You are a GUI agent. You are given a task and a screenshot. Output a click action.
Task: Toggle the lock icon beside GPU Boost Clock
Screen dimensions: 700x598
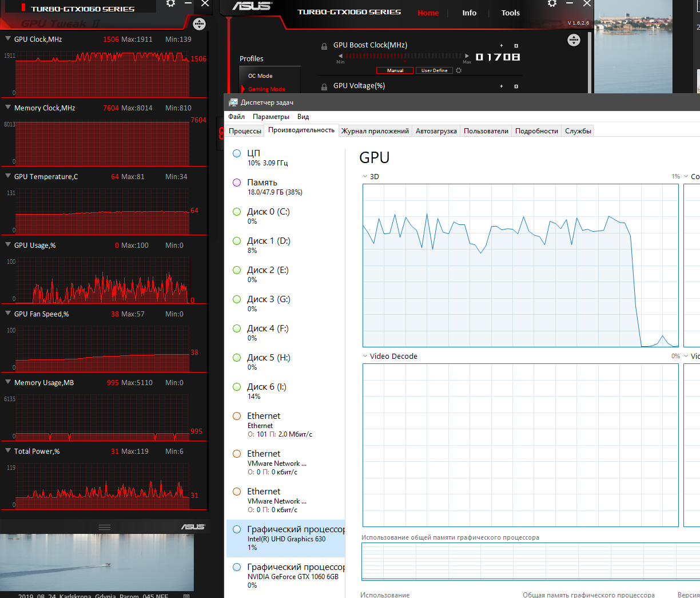324,46
